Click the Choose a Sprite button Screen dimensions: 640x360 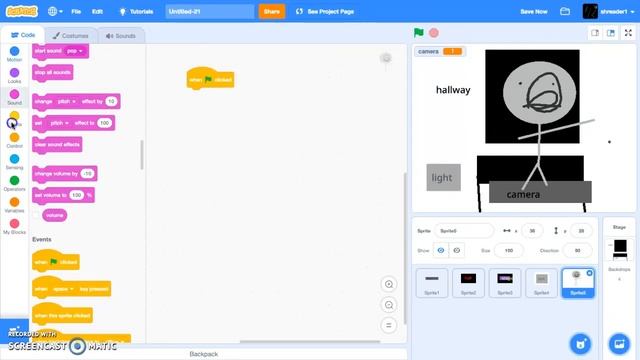tap(580, 344)
